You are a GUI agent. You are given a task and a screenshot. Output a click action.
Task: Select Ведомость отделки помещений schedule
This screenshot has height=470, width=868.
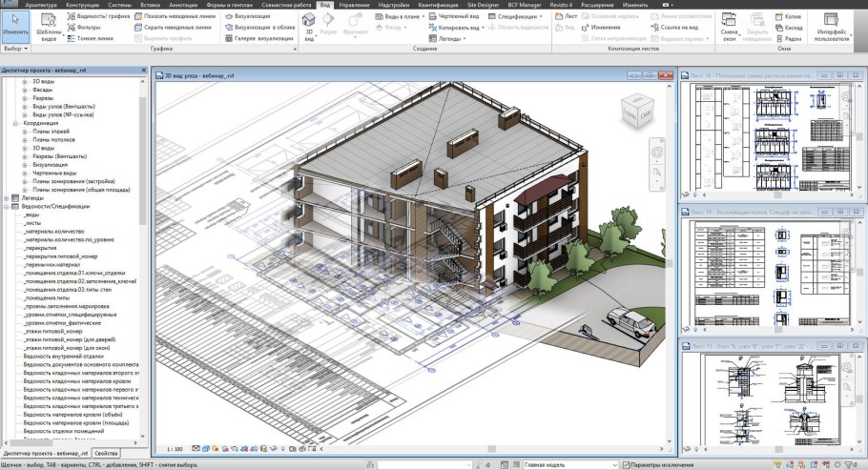click(63, 431)
